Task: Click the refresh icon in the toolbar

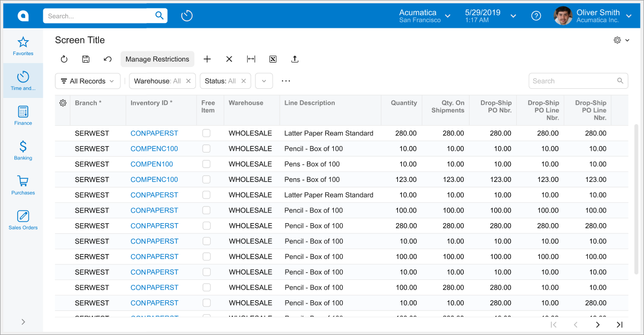Action: 64,59
